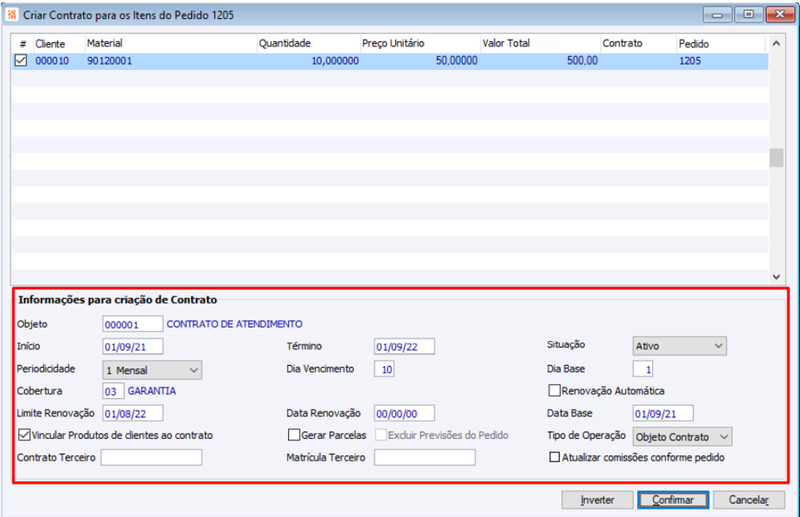This screenshot has width=800, height=517.
Task: Click the GARANTIA coverage description
Action: pos(152,391)
